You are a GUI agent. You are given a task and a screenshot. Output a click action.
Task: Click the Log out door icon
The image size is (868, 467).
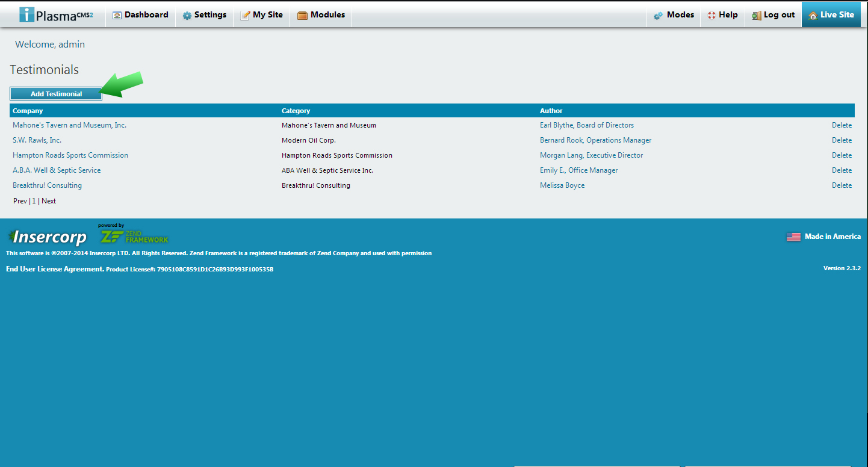point(757,16)
